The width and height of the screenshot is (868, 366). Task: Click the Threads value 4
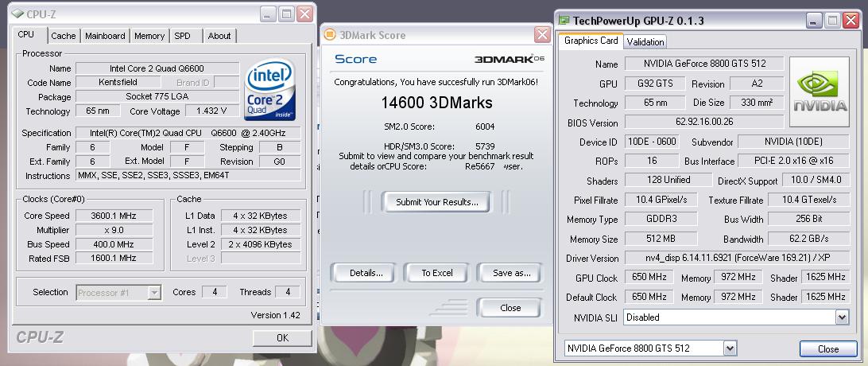pyautogui.click(x=288, y=292)
